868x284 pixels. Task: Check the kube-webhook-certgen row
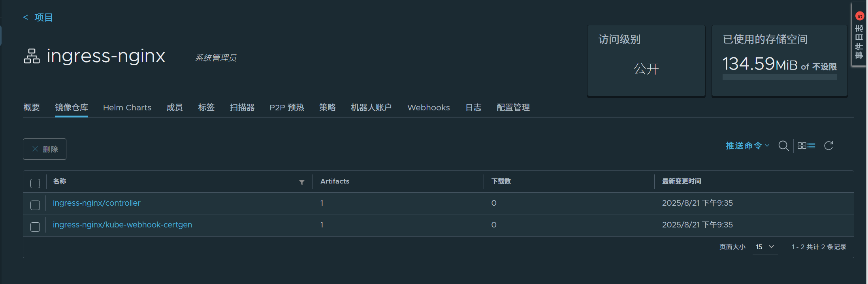click(x=35, y=227)
